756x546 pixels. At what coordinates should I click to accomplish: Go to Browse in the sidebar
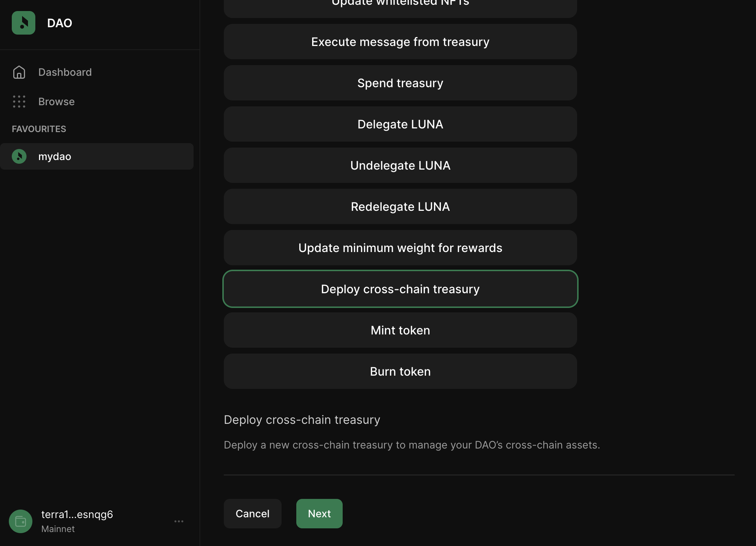56,102
